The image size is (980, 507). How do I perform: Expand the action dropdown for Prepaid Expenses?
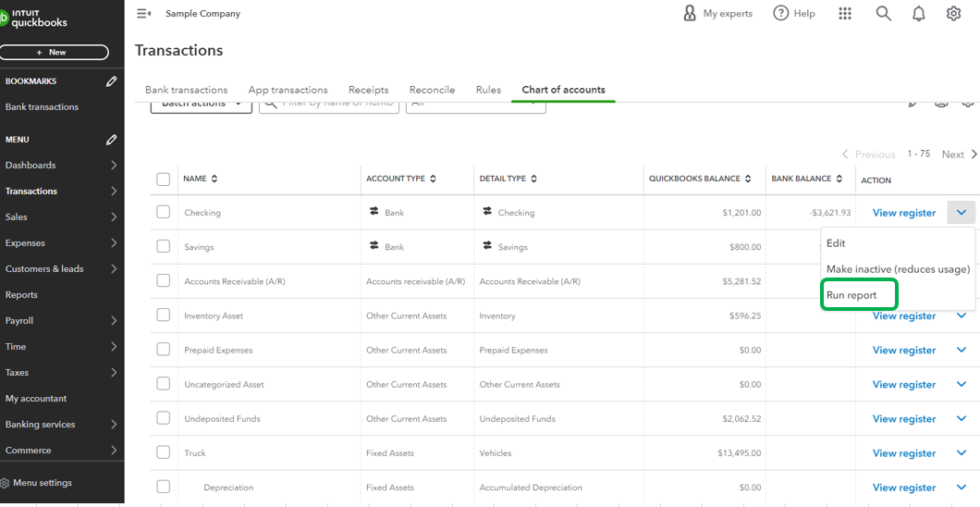pos(962,351)
